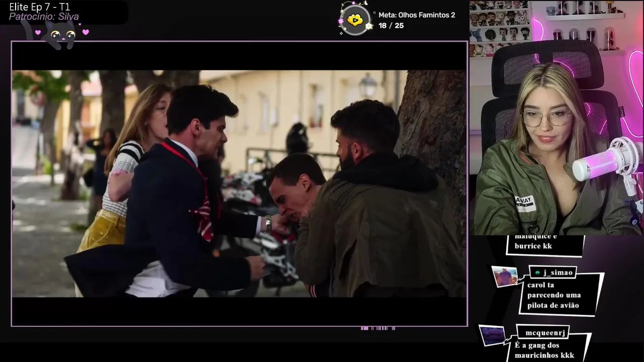The height and width of the screenshot is (362, 644).
Task: Open j_simao's chat avatar thumbnail
Action: (x=505, y=277)
